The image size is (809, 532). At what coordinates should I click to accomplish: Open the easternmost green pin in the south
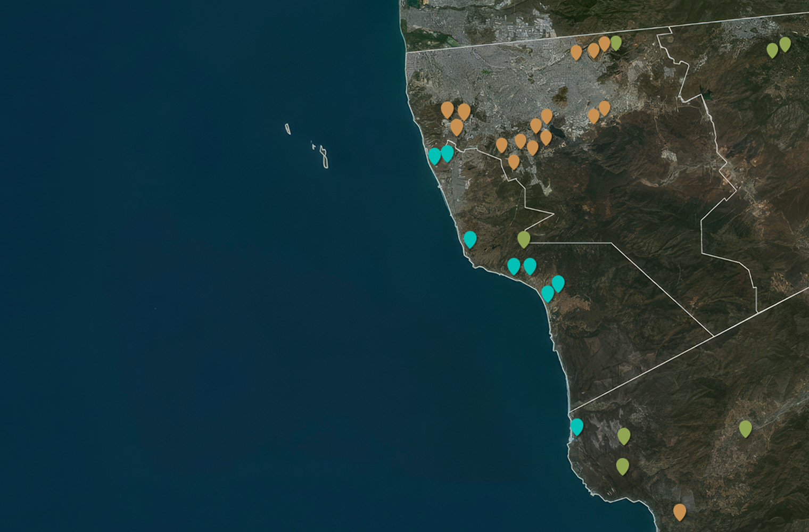click(745, 429)
